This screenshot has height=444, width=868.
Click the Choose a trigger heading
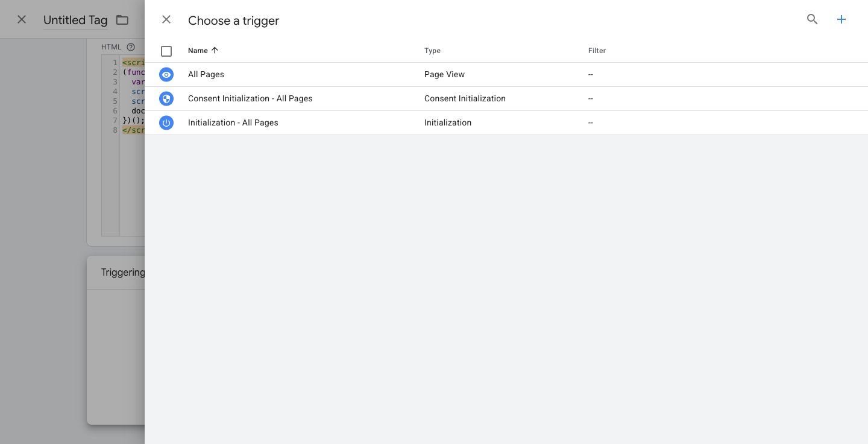point(233,21)
